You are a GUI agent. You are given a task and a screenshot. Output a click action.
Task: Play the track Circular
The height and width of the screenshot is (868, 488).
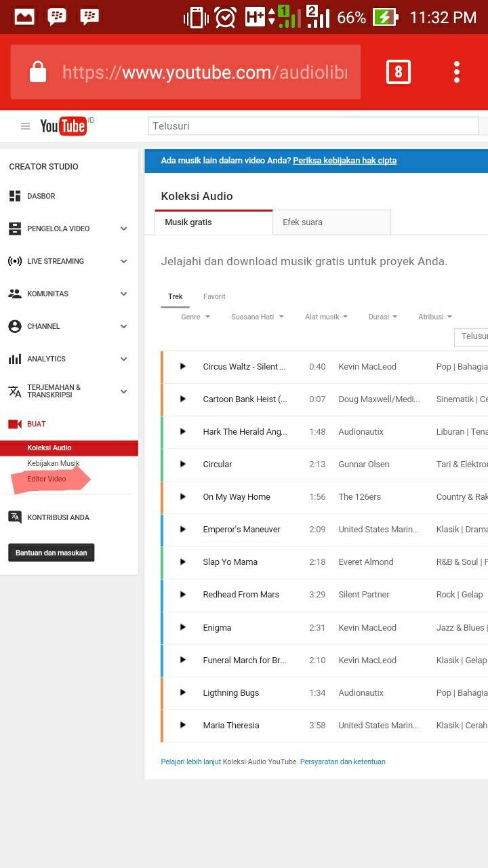(182, 464)
